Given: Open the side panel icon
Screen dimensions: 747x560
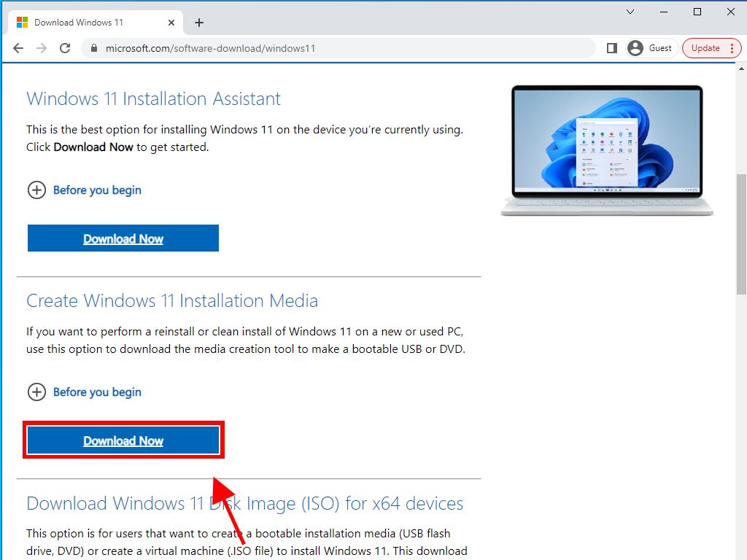Looking at the screenshot, I should (x=611, y=48).
